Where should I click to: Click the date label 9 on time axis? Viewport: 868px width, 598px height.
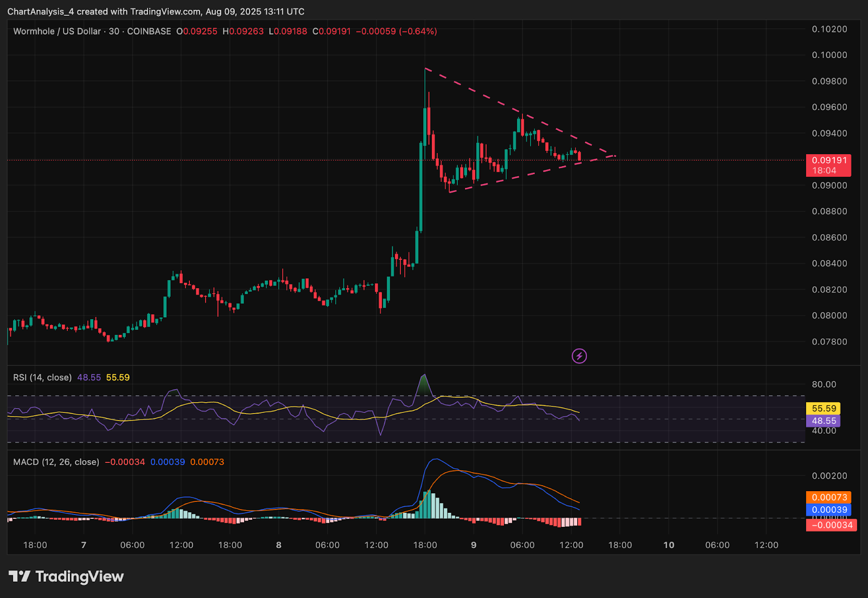point(474,545)
